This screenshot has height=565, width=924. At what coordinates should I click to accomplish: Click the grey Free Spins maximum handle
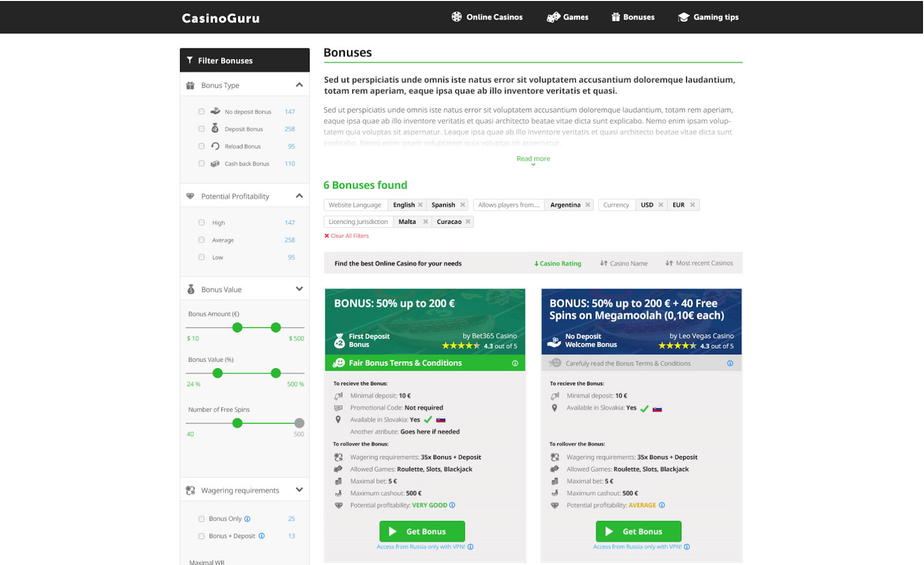coord(299,423)
